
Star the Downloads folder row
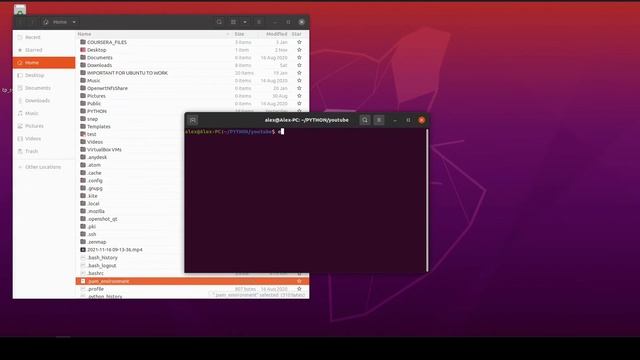point(299,65)
